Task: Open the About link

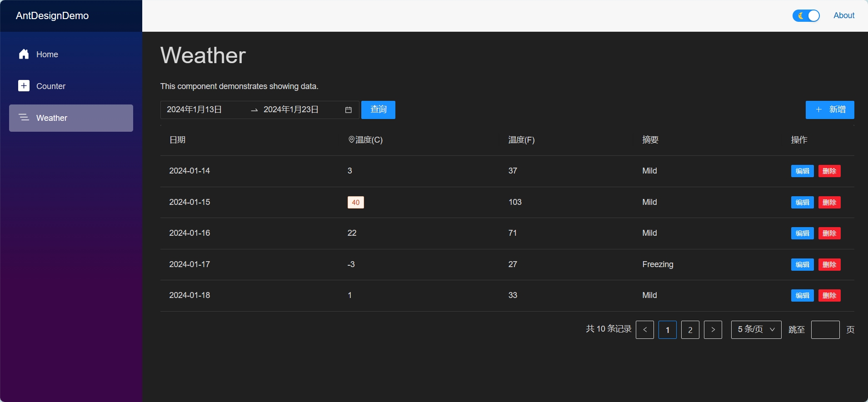Action: (844, 15)
